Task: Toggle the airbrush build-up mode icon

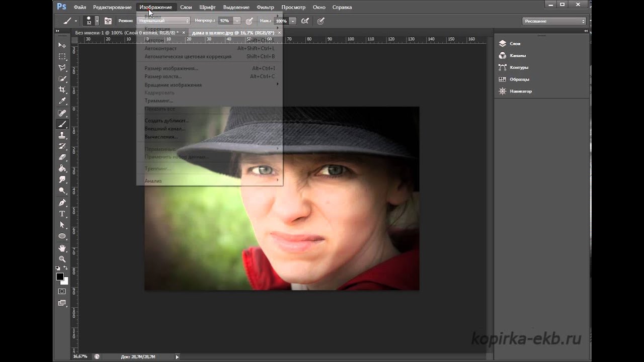Action: coord(305,21)
